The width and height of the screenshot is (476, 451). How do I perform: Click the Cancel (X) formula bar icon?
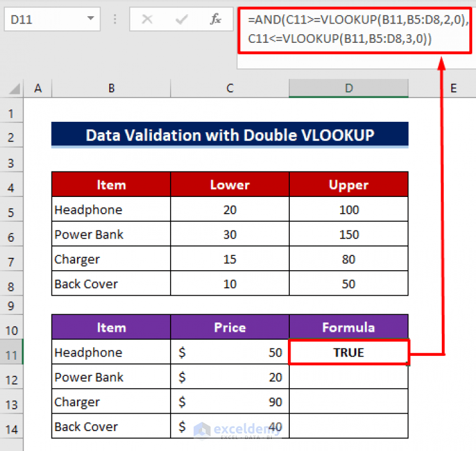[x=147, y=19]
